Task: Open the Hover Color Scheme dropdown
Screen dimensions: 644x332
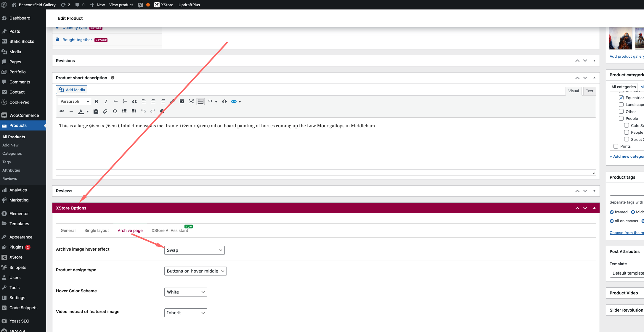Action: [186, 292]
